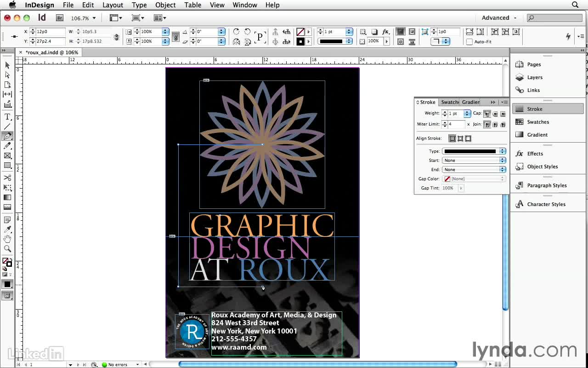Select the Free Transform tool
Viewport: 588px width, 368px height.
pos(7,187)
